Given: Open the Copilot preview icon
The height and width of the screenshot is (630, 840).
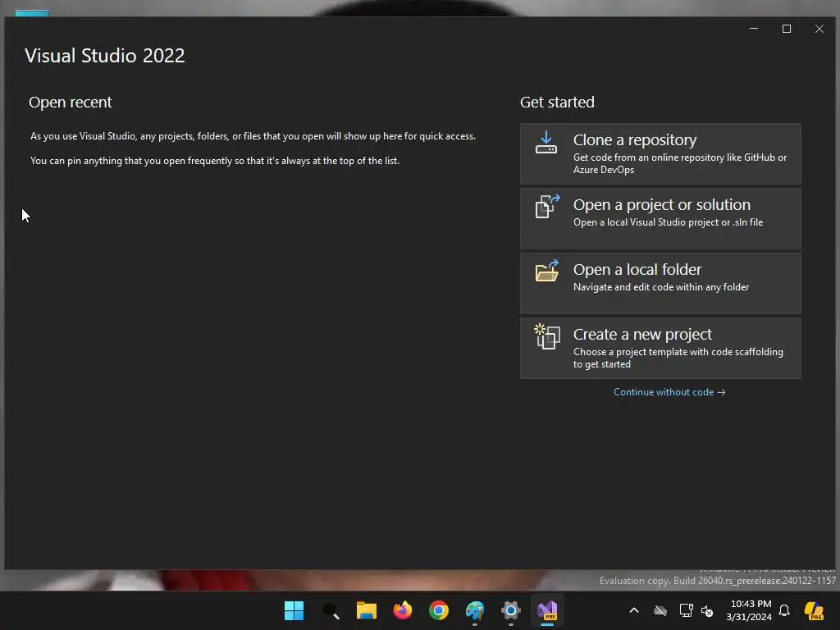Looking at the screenshot, I should point(814,610).
